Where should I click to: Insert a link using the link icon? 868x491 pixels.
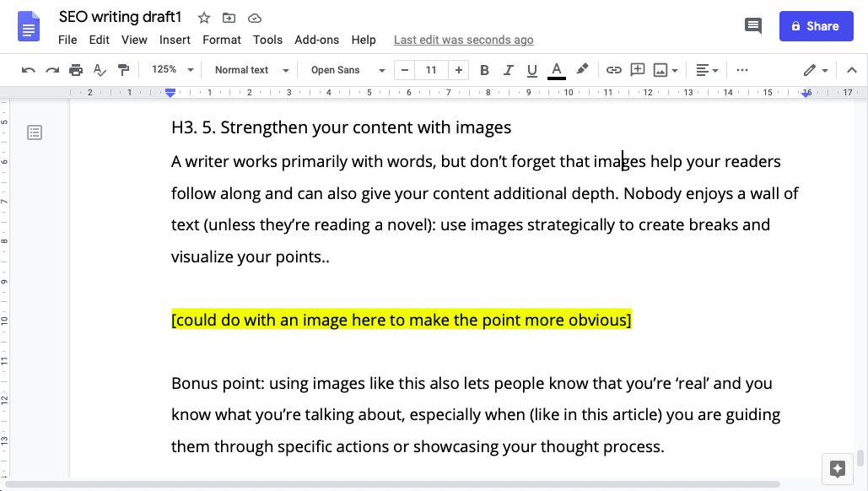(x=613, y=69)
